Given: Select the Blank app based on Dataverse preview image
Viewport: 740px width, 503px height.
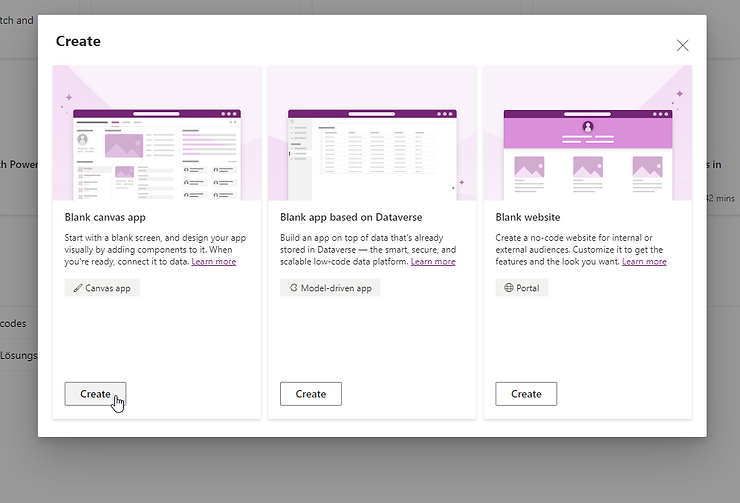Looking at the screenshot, I should 372,133.
